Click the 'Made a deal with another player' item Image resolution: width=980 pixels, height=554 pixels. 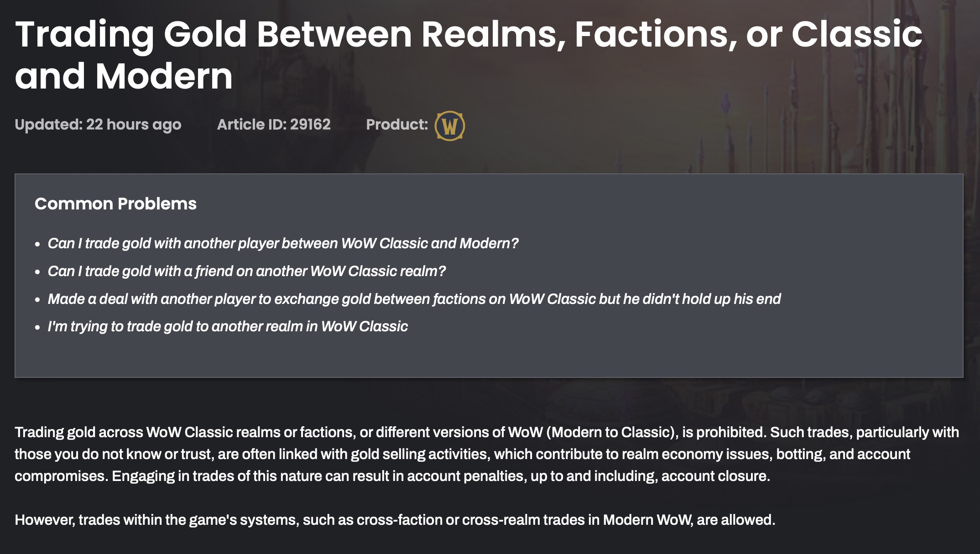tap(414, 299)
